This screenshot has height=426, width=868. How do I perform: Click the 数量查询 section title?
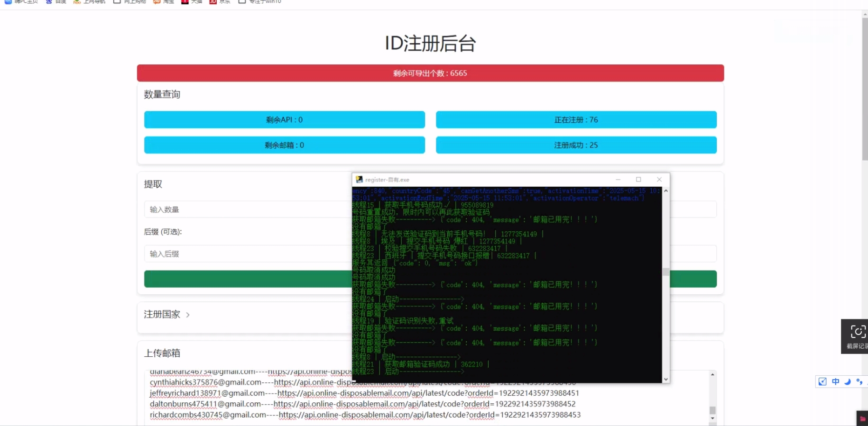coord(162,94)
